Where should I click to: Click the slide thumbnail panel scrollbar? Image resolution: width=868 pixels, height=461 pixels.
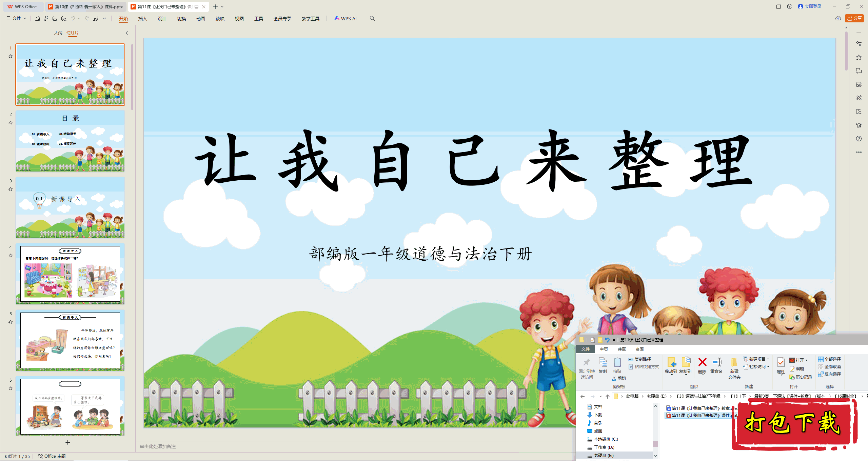[x=132, y=77]
